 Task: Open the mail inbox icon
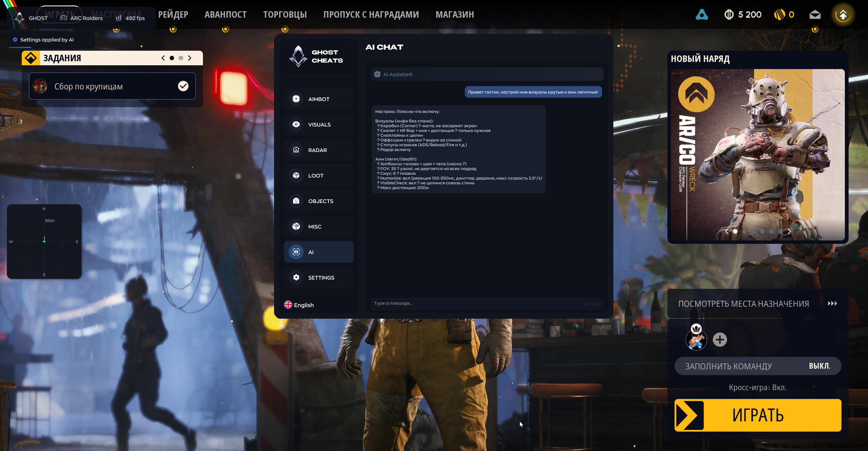tap(815, 15)
